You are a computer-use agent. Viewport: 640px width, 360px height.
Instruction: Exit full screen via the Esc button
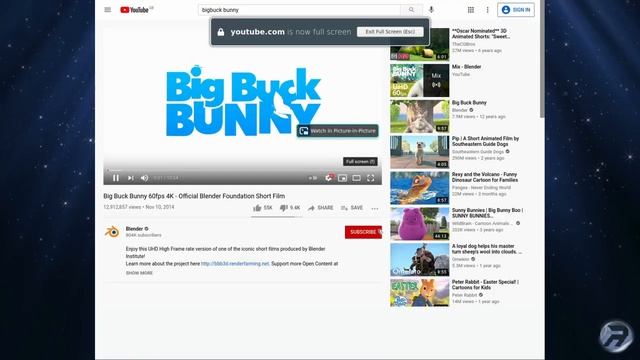(x=390, y=32)
